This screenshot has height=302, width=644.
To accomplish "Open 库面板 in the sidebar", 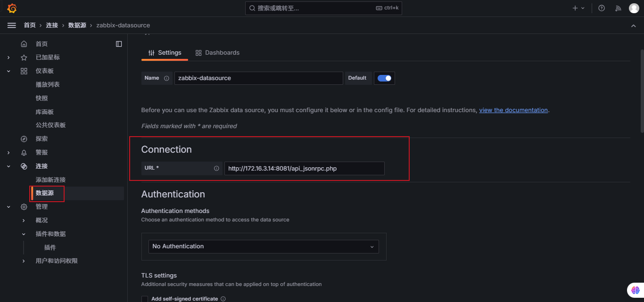I will click(x=45, y=112).
